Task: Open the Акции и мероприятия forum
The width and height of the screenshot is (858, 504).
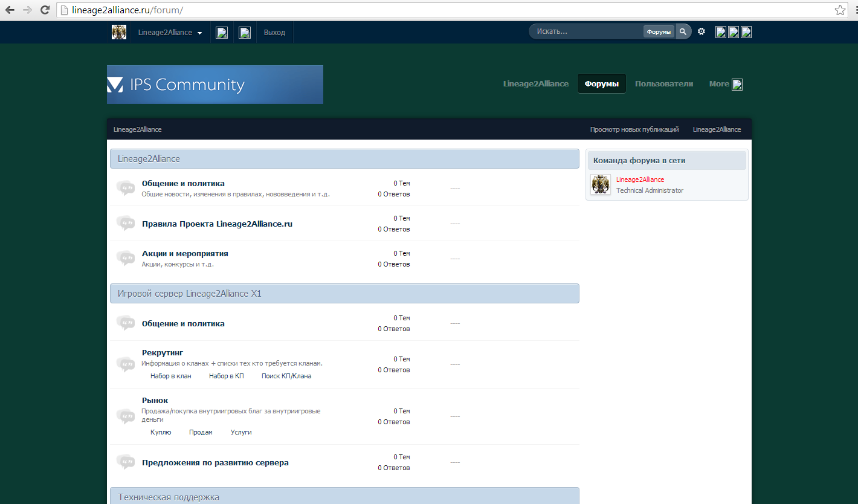Action: point(185,253)
